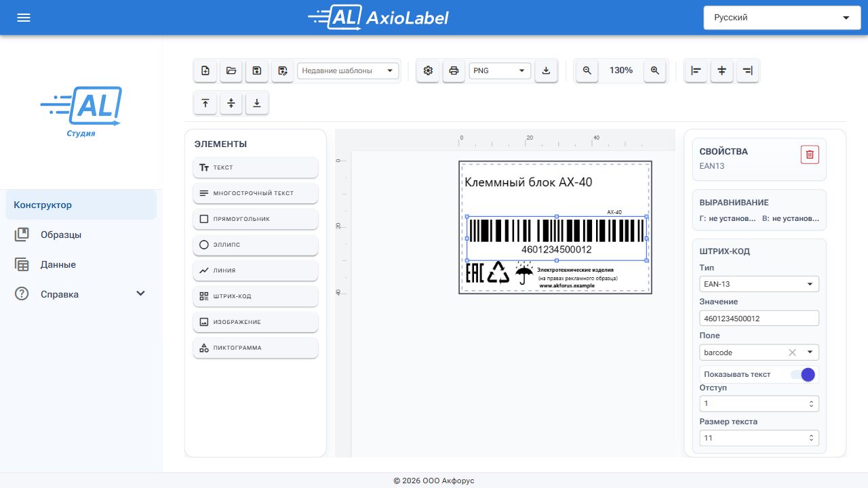Open the Поле barcode dropdown arrow

coord(810,352)
